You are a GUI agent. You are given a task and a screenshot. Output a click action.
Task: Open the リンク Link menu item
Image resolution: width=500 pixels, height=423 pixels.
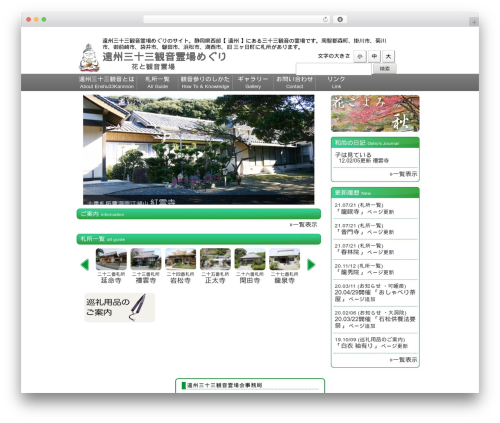(336, 82)
